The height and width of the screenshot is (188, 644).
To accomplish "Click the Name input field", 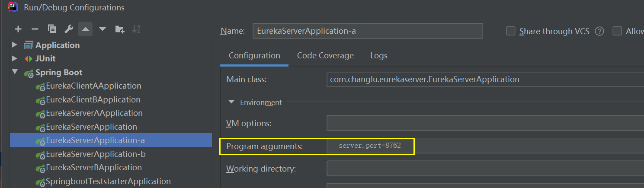I will (x=368, y=31).
